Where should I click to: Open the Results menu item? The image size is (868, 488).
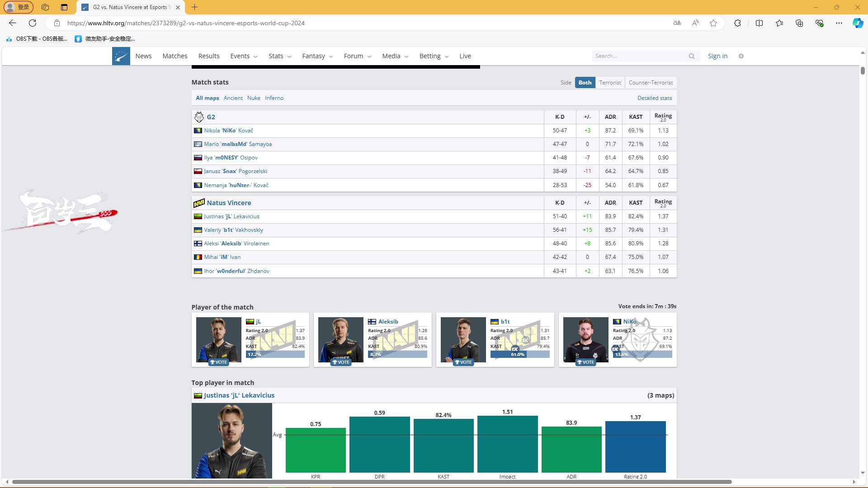[209, 56]
